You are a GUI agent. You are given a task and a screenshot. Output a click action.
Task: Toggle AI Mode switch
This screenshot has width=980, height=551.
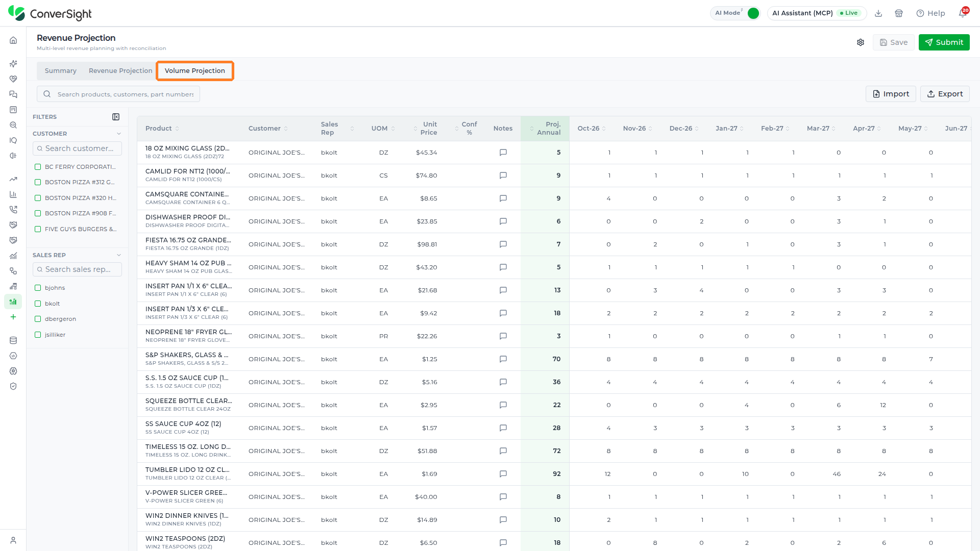click(753, 13)
